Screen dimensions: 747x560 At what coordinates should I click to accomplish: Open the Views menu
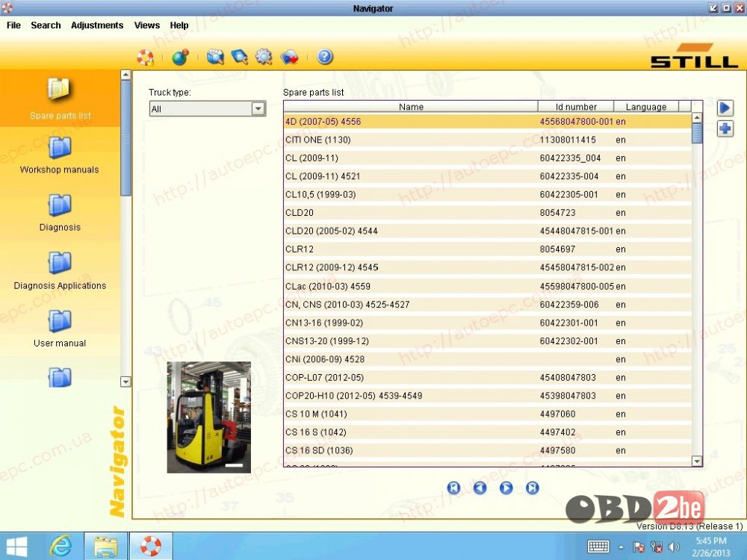146,25
